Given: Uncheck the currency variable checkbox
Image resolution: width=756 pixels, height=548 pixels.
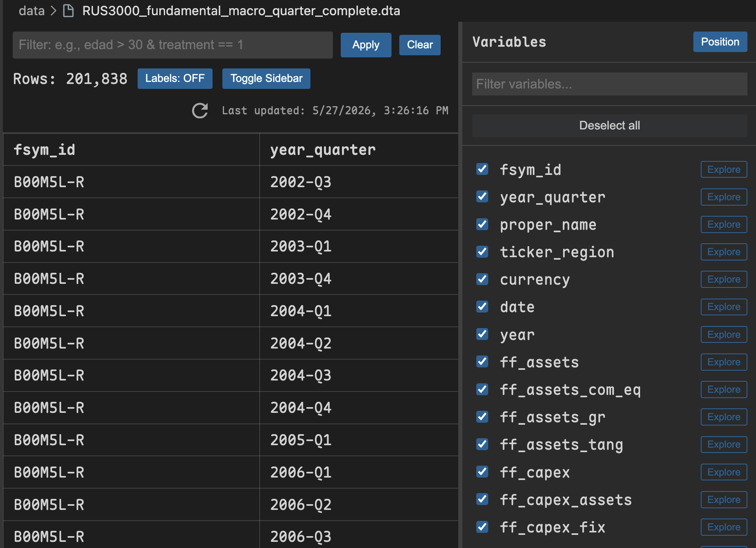Looking at the screenshot, I should (482, 279).
